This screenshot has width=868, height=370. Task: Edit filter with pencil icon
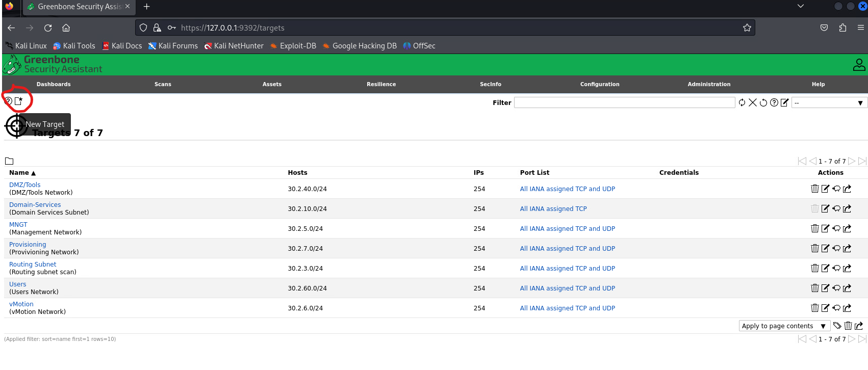[x=785, y=102]
